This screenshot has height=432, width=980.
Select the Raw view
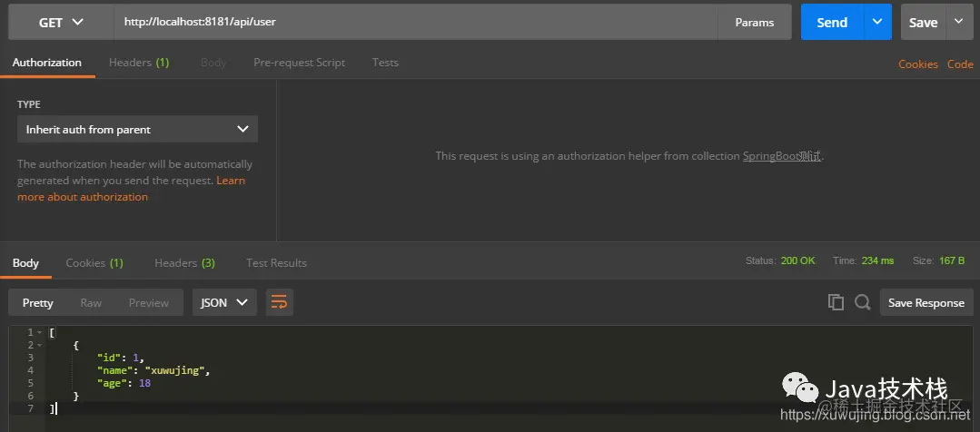pos(91,303)
